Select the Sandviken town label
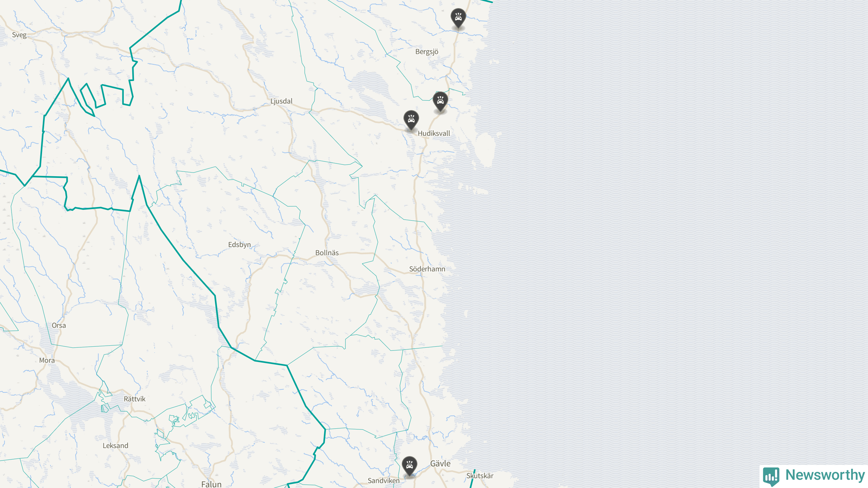868x488 pixels. pos(384,481)
